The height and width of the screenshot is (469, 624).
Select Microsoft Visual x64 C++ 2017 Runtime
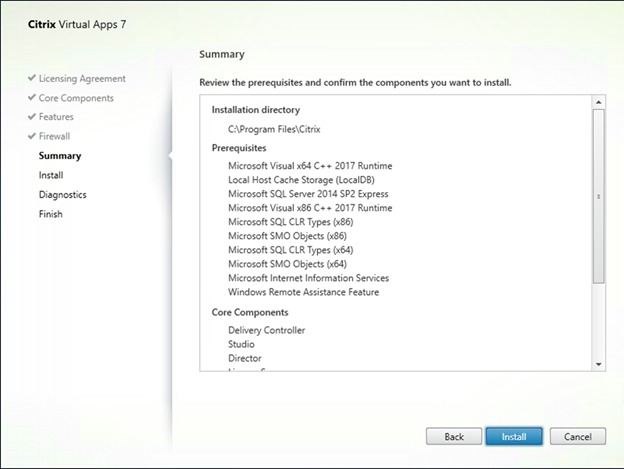pyautogui.click(x=310, y=165)
